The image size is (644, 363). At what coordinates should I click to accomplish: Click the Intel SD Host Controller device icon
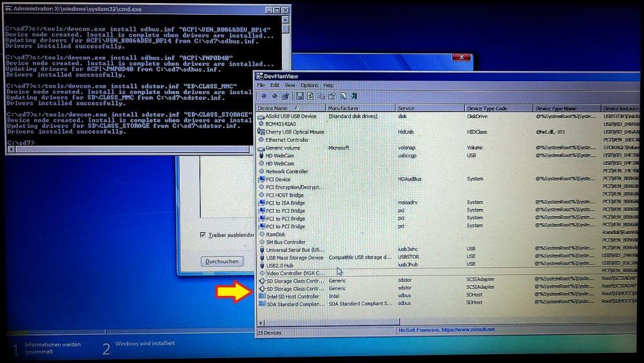pos(261,297)
